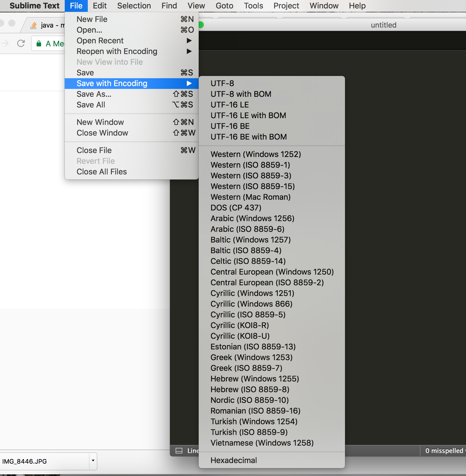Choose Turkish (Windows 1254) encoding

coord(272,421)
